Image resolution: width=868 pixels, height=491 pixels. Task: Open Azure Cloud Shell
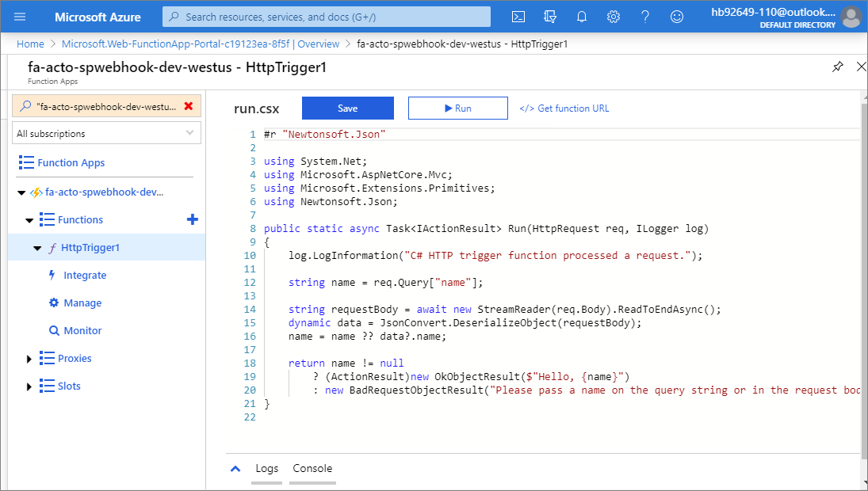pos(519,16)
